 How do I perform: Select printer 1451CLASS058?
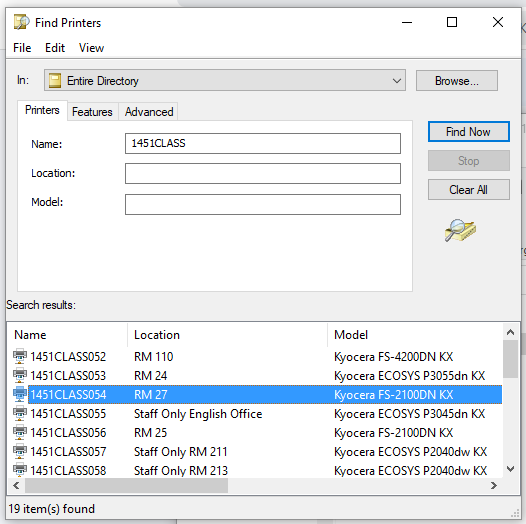(68, 471)
